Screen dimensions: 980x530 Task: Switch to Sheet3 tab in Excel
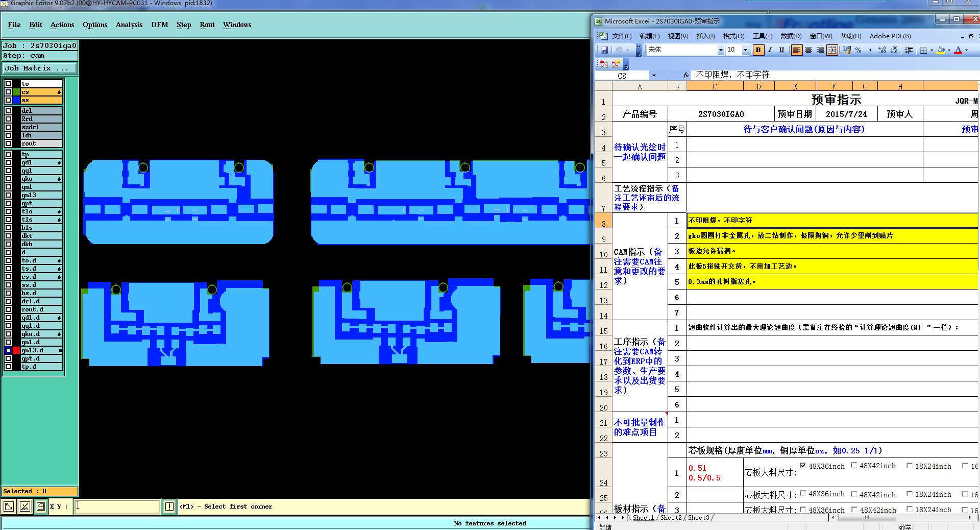(x=698, y=517)
